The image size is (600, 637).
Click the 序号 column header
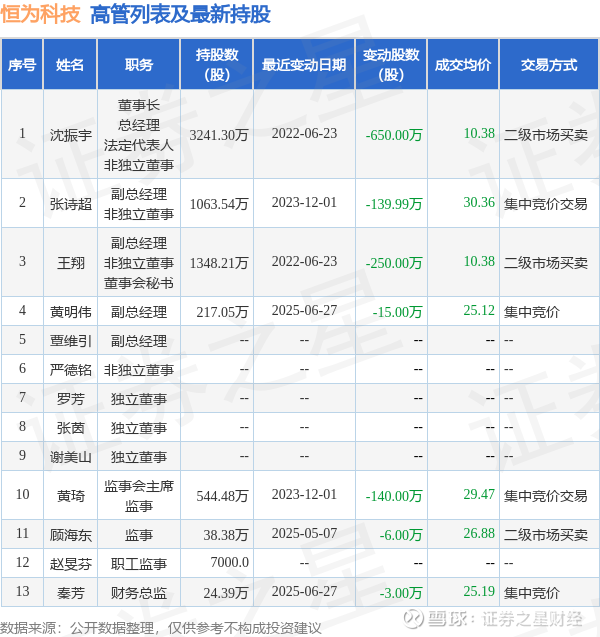point(22,65)
